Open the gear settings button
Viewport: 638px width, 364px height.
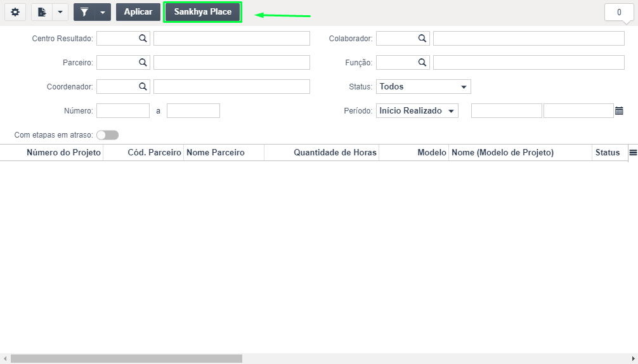click(15, 12)
